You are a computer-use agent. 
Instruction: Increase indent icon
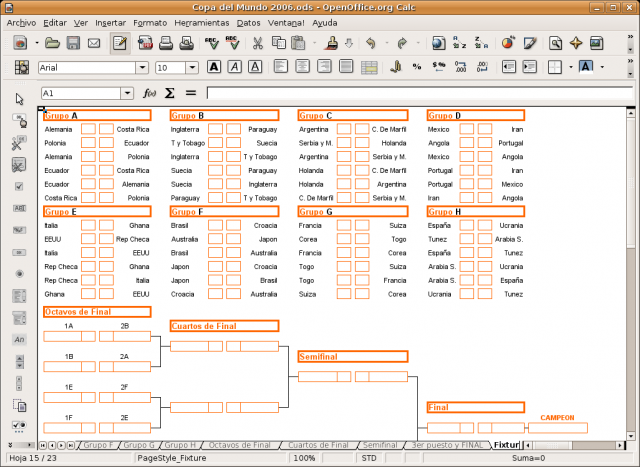[x=529, y=67]
